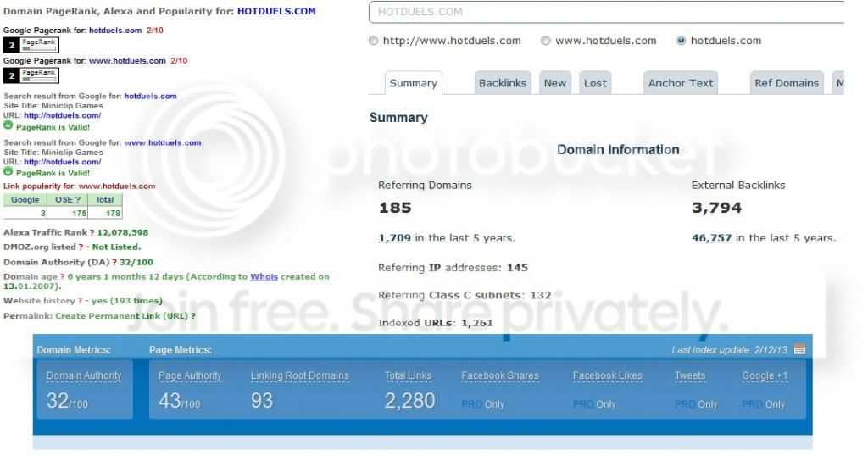Click the 3,794 External Backlinks number
This screenshot has height=456, width=868.
click(717, 208)
